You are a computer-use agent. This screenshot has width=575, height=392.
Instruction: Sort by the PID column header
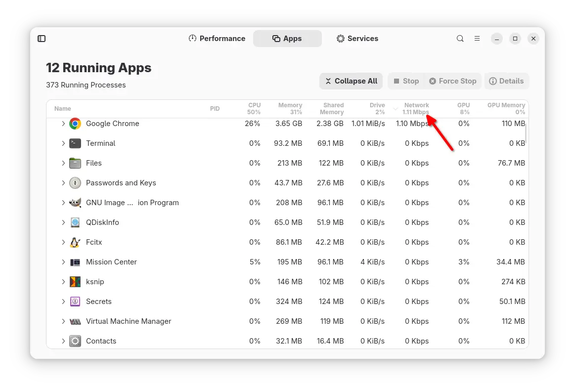click(215, 109)
